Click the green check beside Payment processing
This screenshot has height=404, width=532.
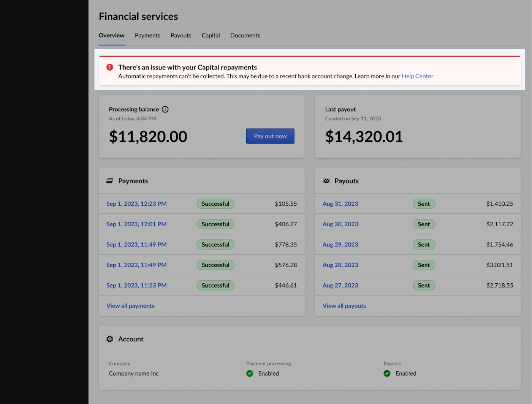click(250, 373)
